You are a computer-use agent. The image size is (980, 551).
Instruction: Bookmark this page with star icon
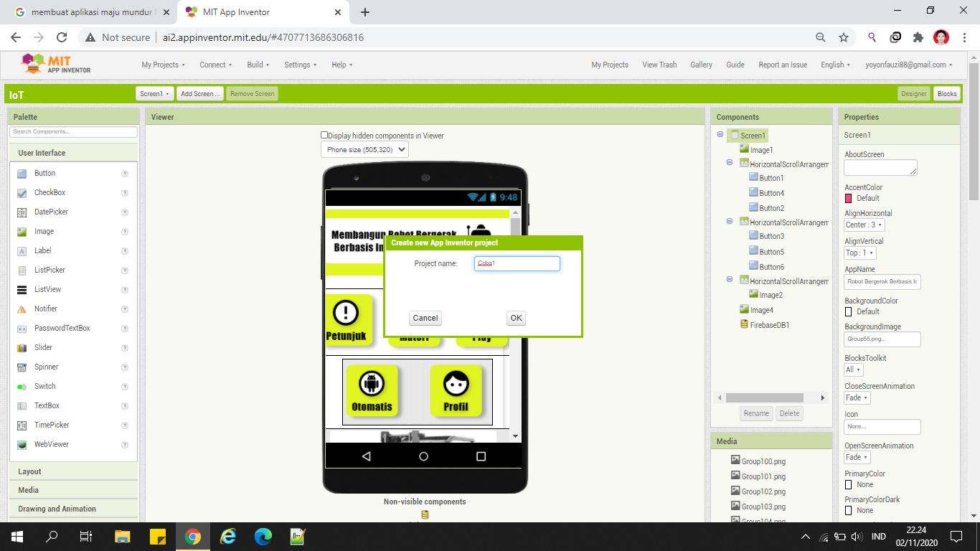click(844, 37)
